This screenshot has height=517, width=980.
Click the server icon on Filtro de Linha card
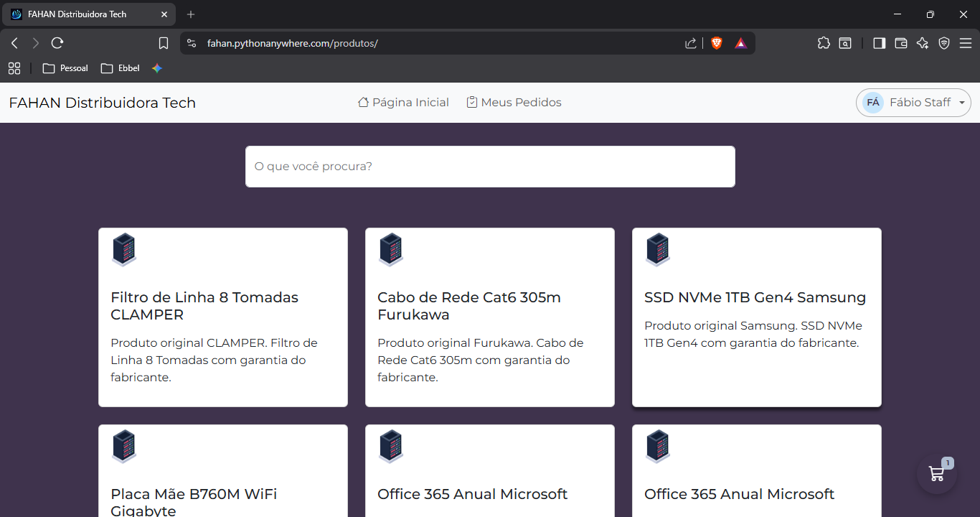(x=124, y=250)
